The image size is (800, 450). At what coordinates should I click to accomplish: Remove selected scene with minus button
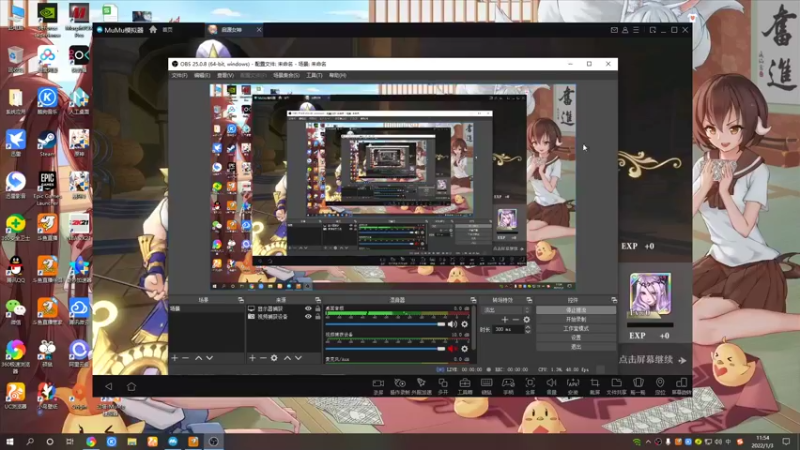point(186,358)
